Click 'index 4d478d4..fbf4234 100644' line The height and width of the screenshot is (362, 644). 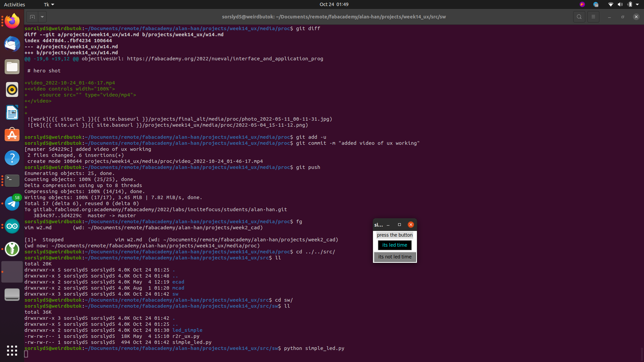click(68, 41)
